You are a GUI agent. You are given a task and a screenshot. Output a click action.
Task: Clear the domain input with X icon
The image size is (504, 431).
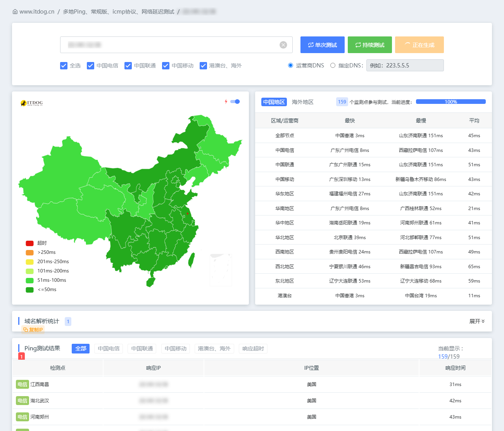coord(283,45)
